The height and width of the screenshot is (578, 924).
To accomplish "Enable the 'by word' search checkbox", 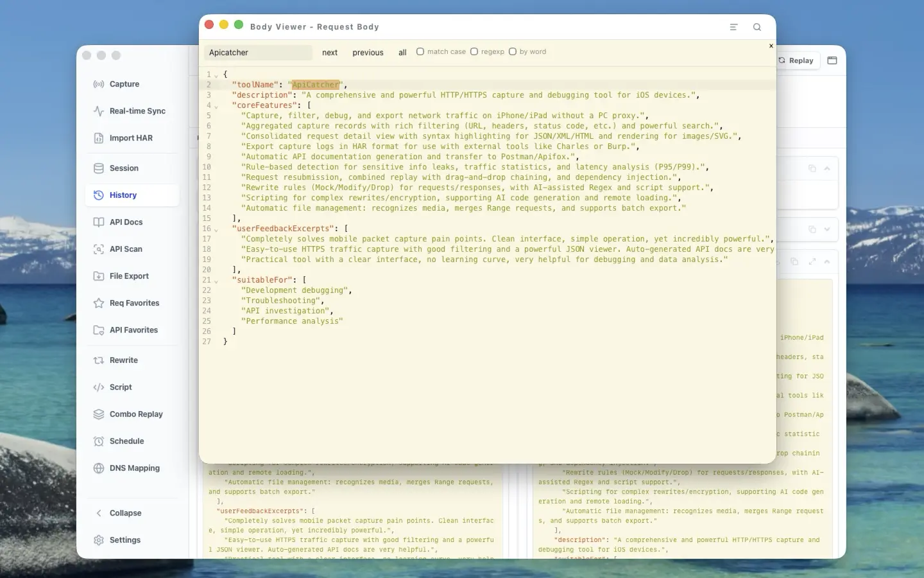I will (513, 51).
